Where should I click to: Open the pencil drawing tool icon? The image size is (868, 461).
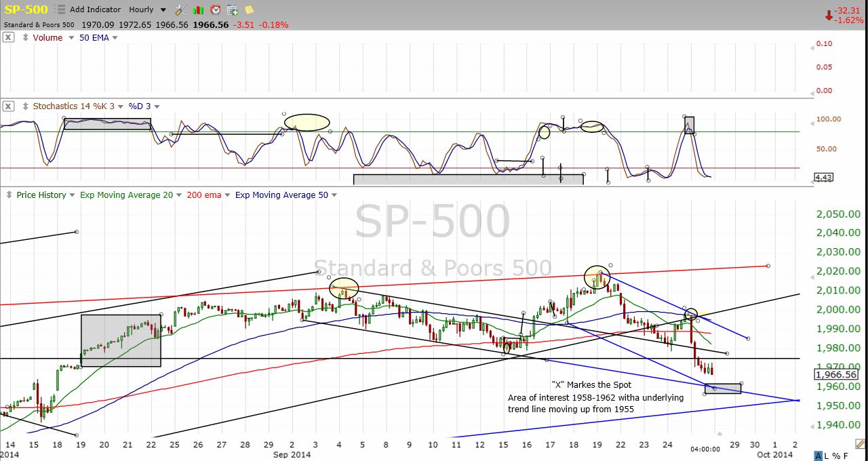tap(860, 444)
